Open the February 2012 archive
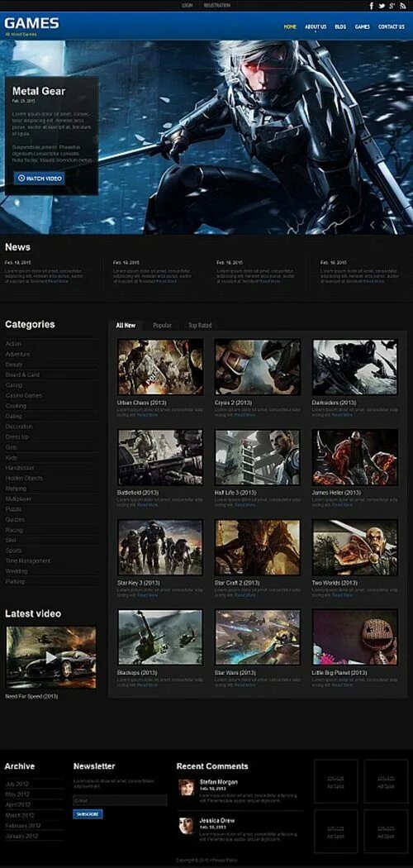 pos(22,825)
